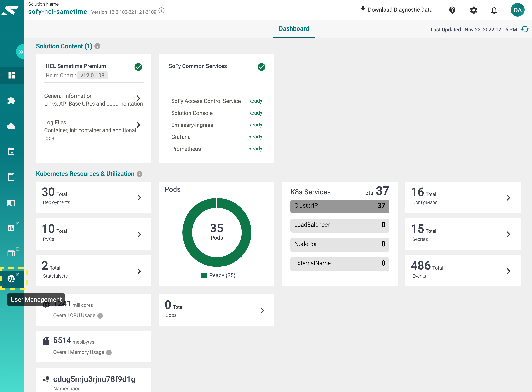The width and height of the screenshot is (532, 392).
Task: Select the LoadBalancer service row
Action: (x=340, y=225)
